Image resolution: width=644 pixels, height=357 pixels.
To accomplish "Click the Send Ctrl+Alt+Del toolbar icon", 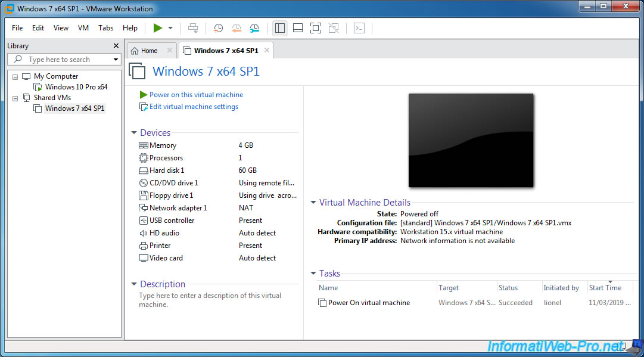I will [x=193, y=28].
